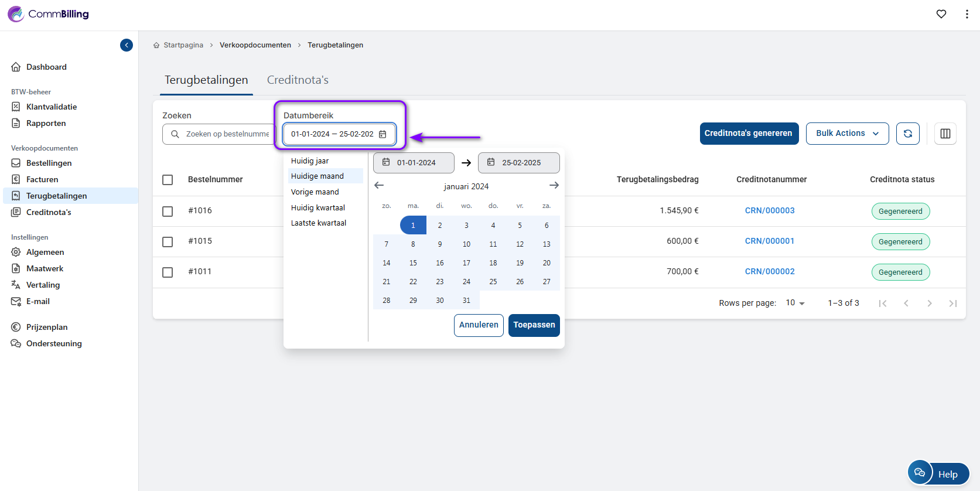Go to previous month in calendar

(x=379, y=186)
